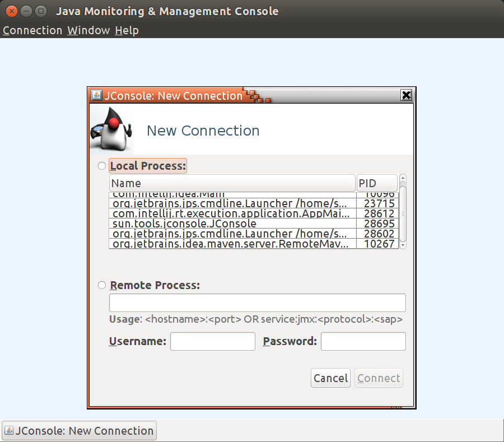The width and height of the screenshot is (504, 442).
Task: Maximize the Java Monitoring & Management Console window
Action: tap(41, 11)
